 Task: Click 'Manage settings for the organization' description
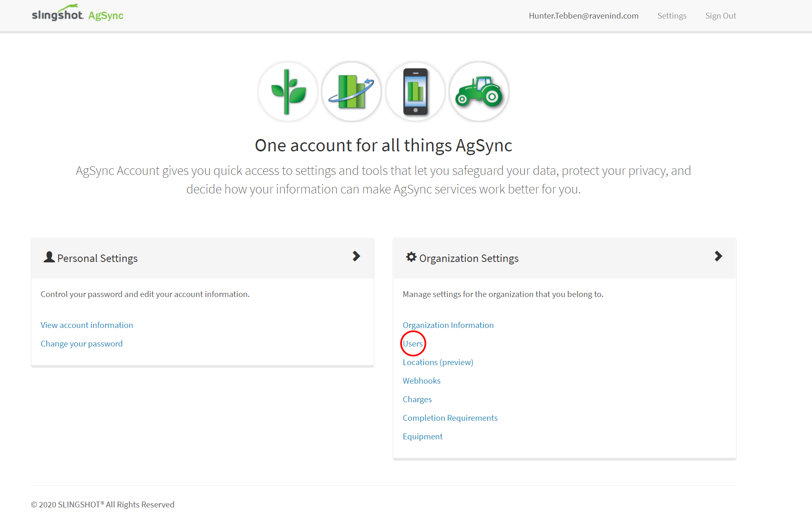pos(503,294)
